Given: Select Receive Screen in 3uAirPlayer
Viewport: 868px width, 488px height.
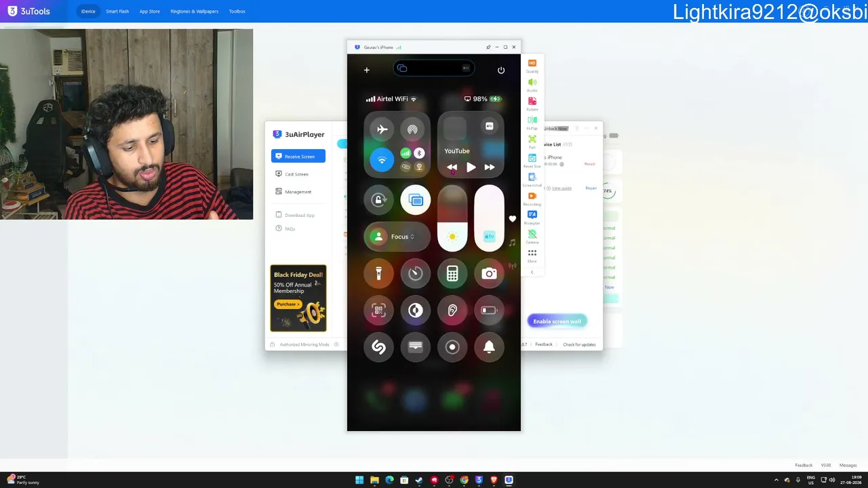Looking at the screenshot, I should click(298, 157).
